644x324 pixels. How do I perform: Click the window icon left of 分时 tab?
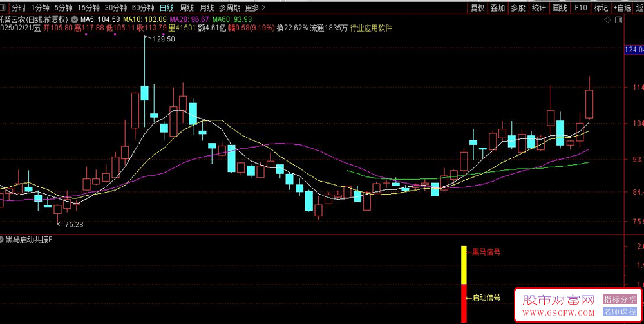[x=3, y=7]
